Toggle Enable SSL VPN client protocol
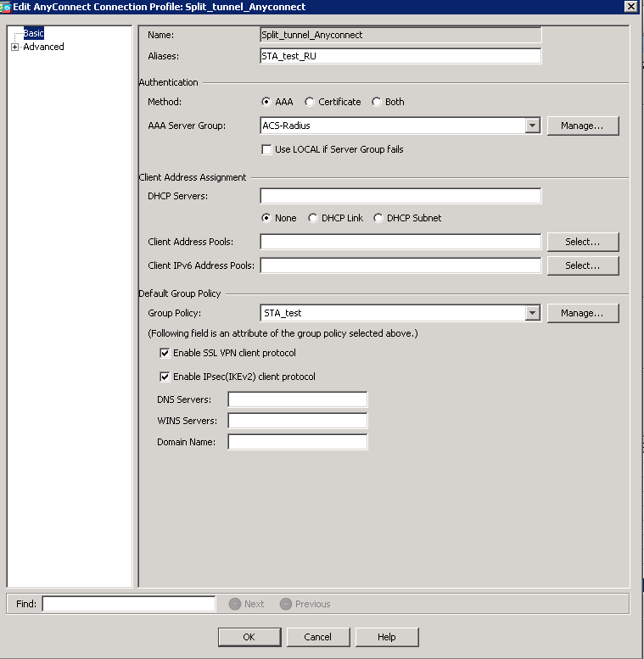This screenshot has height=659, width=644. [165, 353]
